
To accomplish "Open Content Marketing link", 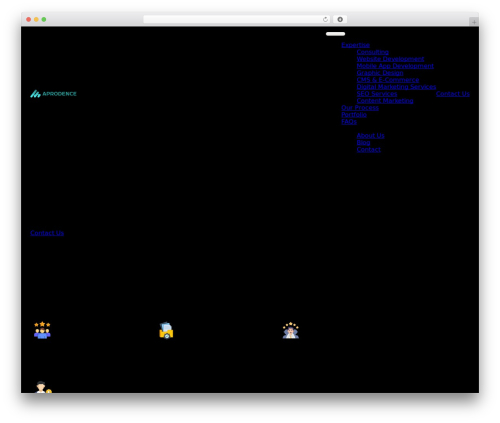I will click(x=385, y=101).
